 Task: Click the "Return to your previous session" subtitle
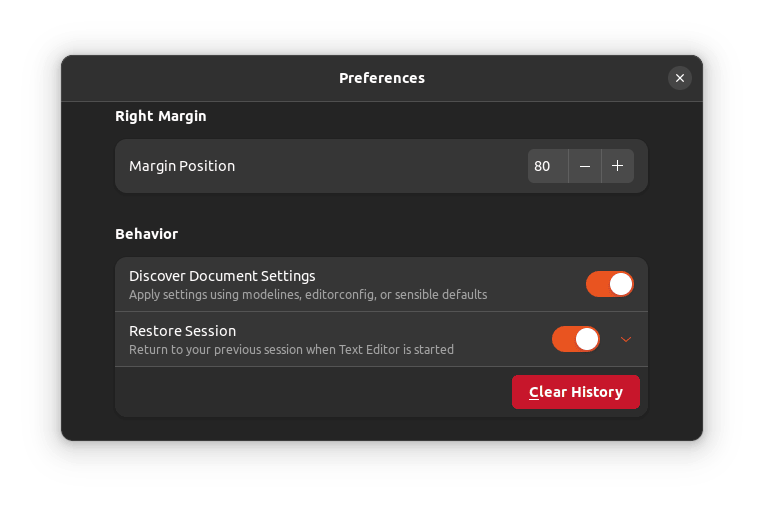pyautogui.click(x=291, y=350)
